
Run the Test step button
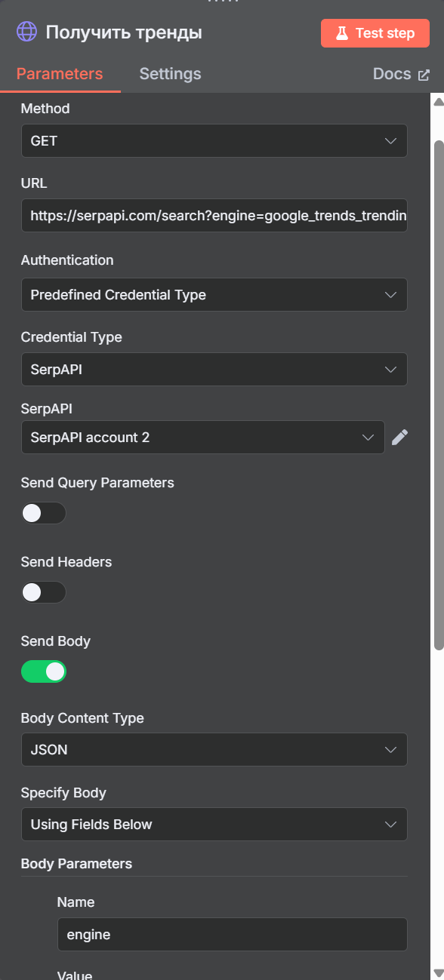click(375, 33)
